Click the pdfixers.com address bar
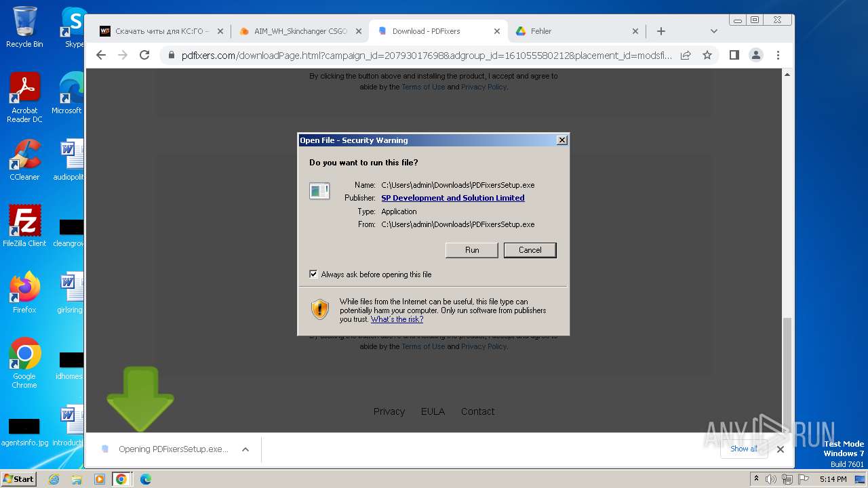Screen dimensions: 868x488 427,56
